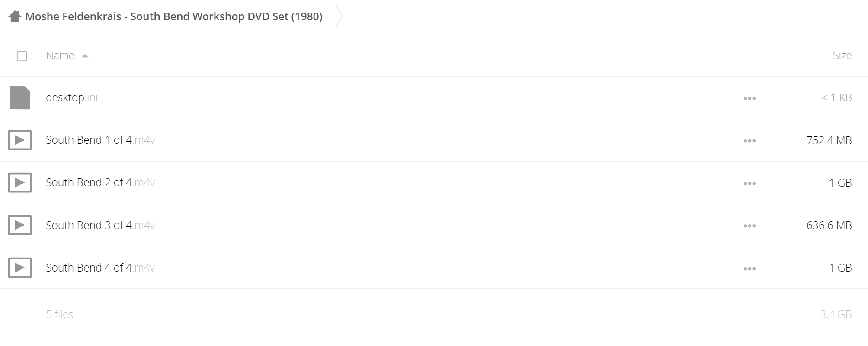Click the home icon in breadcrumb

15,16
